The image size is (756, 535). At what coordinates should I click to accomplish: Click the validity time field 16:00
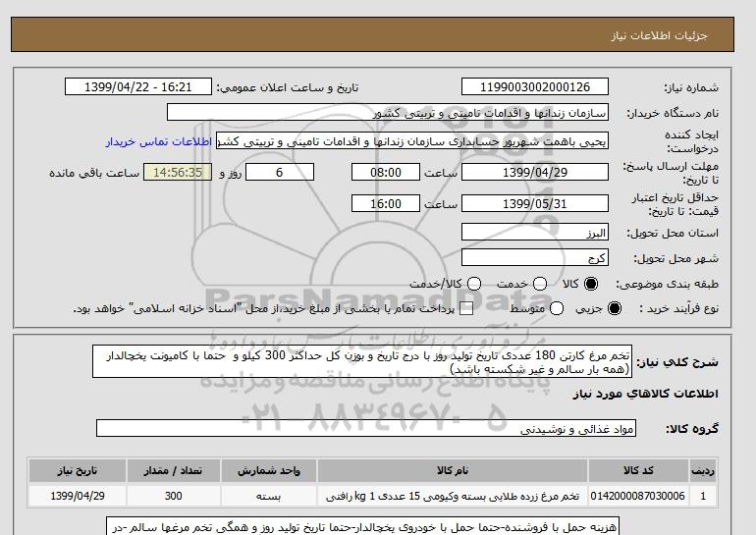pyautogui.click(x=386, y=203)
